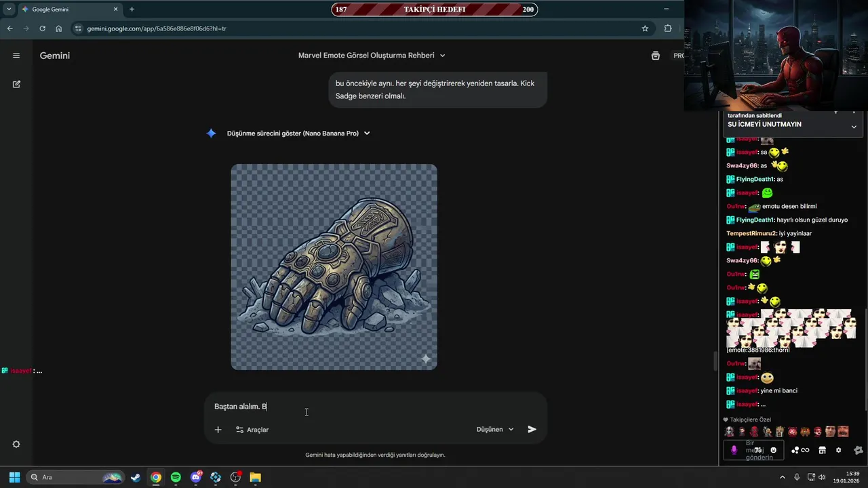
Task: Click the address bar URL
Action: pos(157,28)
